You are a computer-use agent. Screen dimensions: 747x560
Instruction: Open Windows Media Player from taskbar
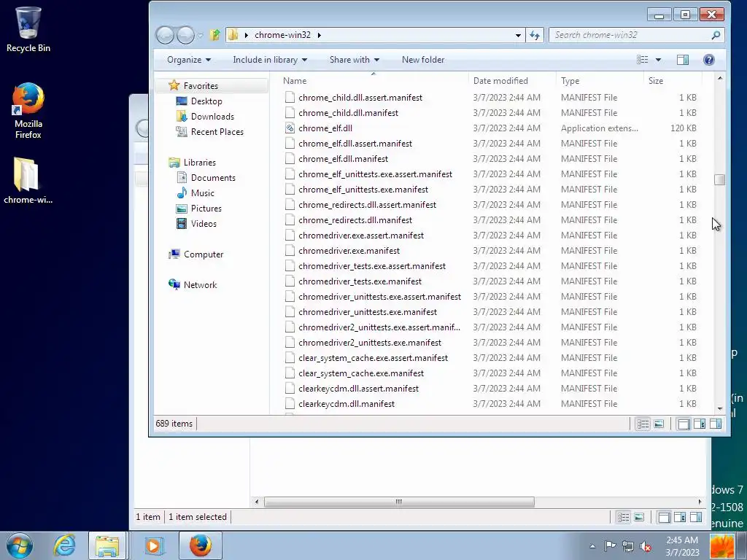pos(153,545)
